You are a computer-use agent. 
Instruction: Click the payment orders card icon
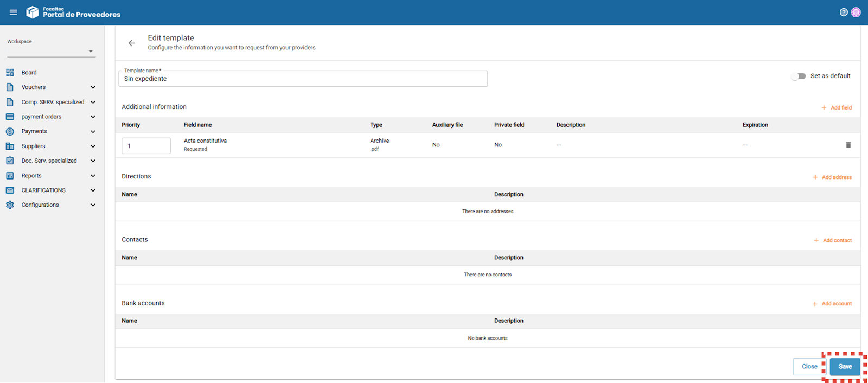[x=10, y=117]
